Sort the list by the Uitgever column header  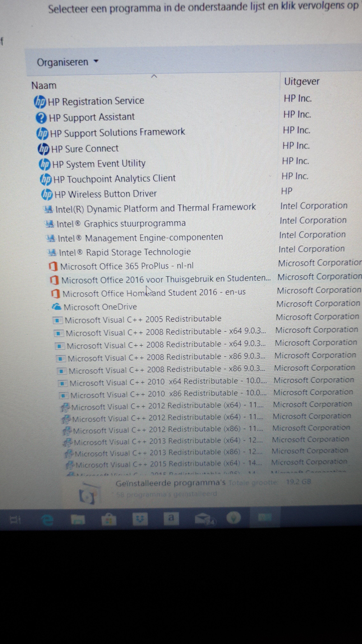pyautogui.click(x=302, y=81)
